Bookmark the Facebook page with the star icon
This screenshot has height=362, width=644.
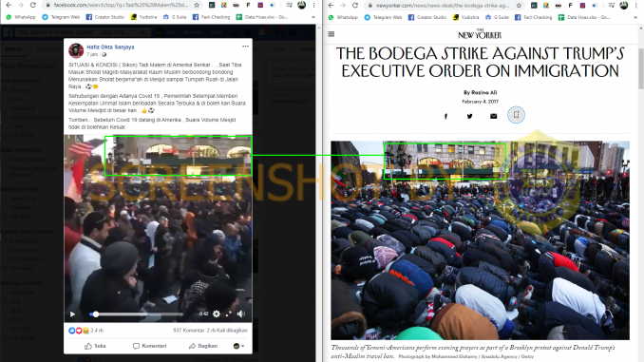197,6
